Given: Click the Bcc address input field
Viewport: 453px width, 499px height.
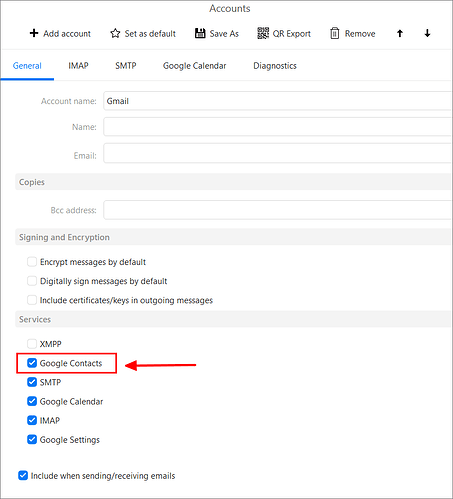Looking at the screenshot, I should click(277, 210).
